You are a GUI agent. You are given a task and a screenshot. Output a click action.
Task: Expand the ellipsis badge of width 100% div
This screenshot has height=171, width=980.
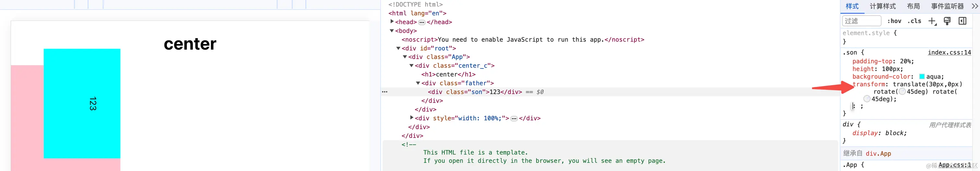pyautogui.click(x=514, y=119)
